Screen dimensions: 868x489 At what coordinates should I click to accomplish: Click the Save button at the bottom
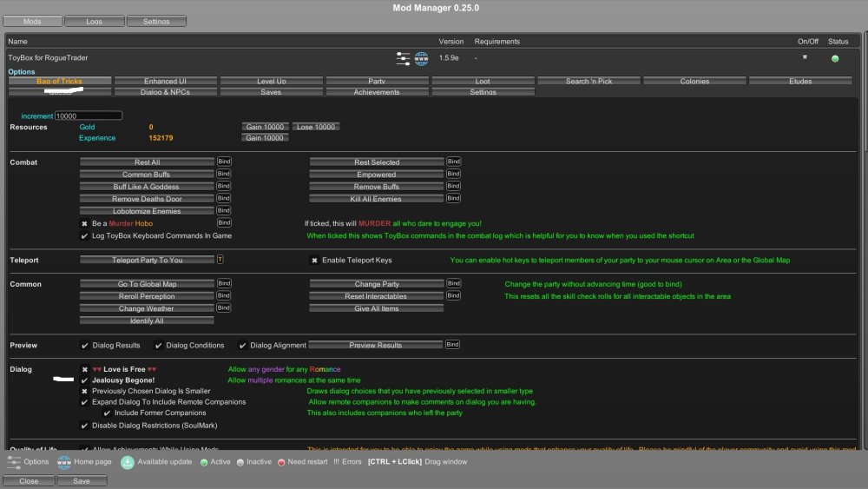click(x=82, y=480)
